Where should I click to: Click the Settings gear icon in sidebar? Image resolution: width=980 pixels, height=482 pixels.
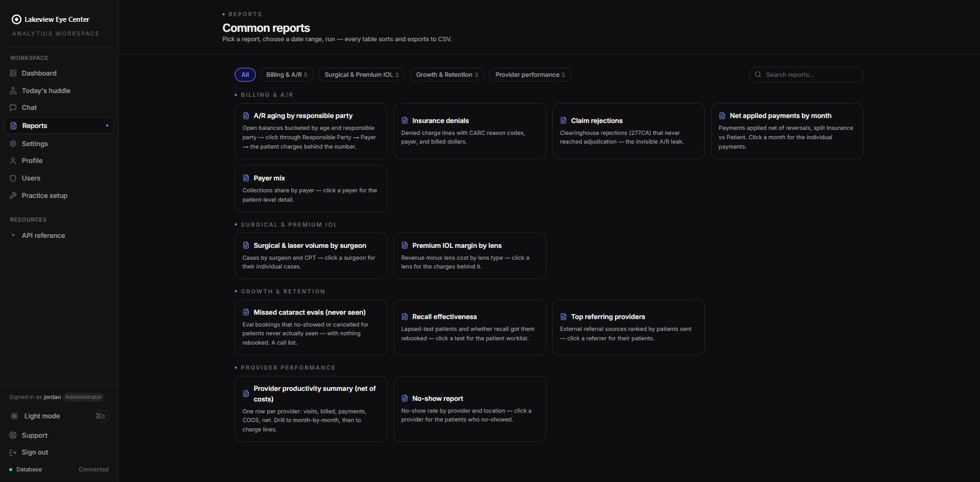click(x=13, y=144)
